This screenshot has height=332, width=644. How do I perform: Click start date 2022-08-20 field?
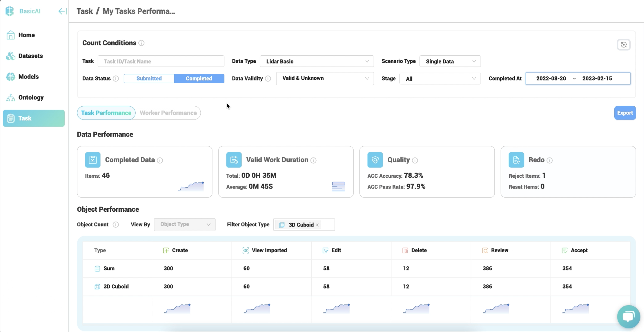[551, 78]
